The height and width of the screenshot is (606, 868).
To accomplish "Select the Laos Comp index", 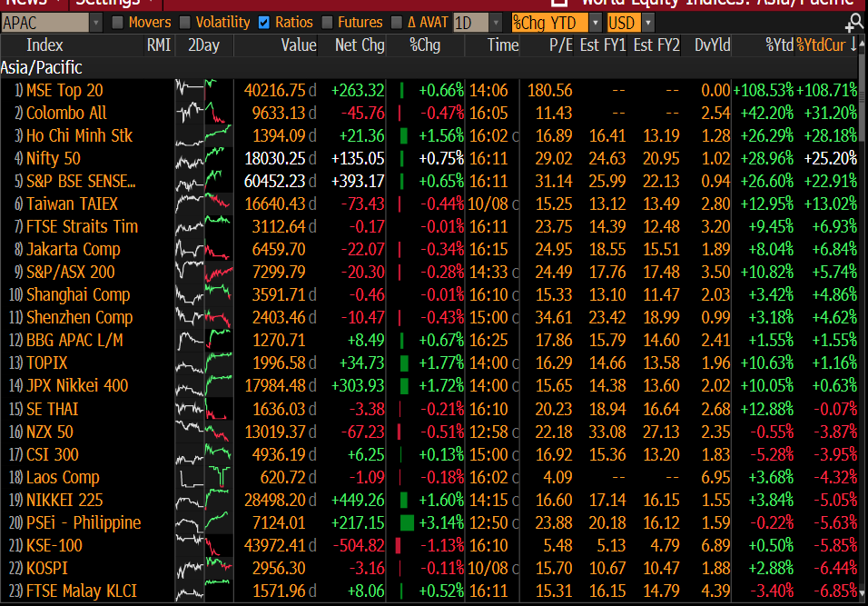I will (x=63, y=477).
